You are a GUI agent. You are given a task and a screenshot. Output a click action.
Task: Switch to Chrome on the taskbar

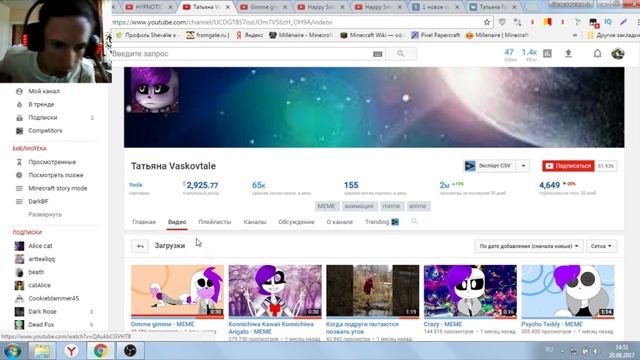coord(101,351)
